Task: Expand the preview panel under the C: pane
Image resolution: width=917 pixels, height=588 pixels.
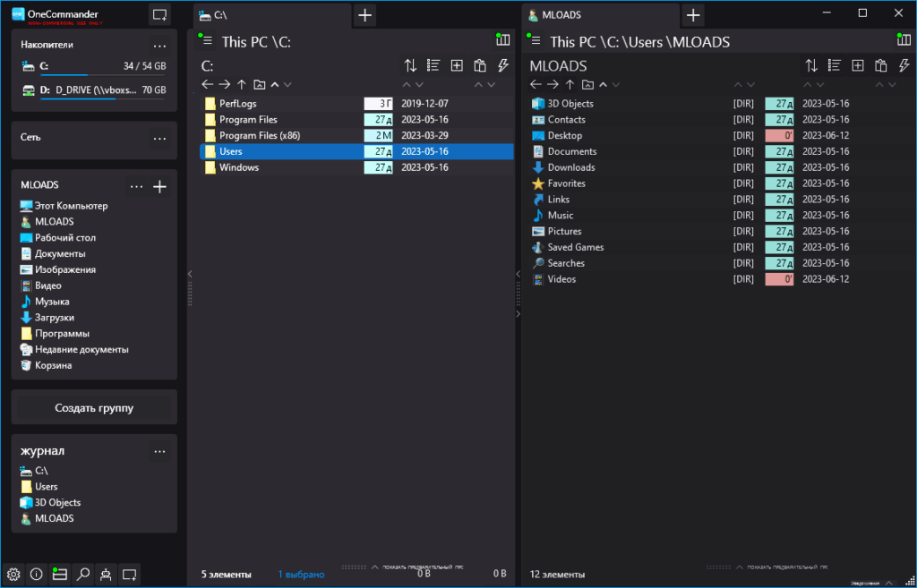Action: point(404,567)
